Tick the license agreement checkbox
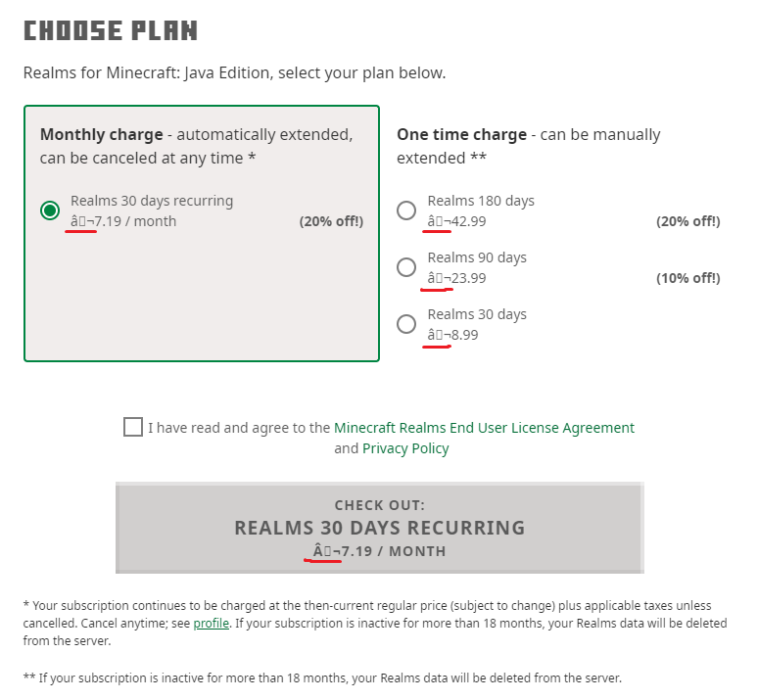Screen dimensions: 758x700 pyautogui.click(x=133, y=427)
